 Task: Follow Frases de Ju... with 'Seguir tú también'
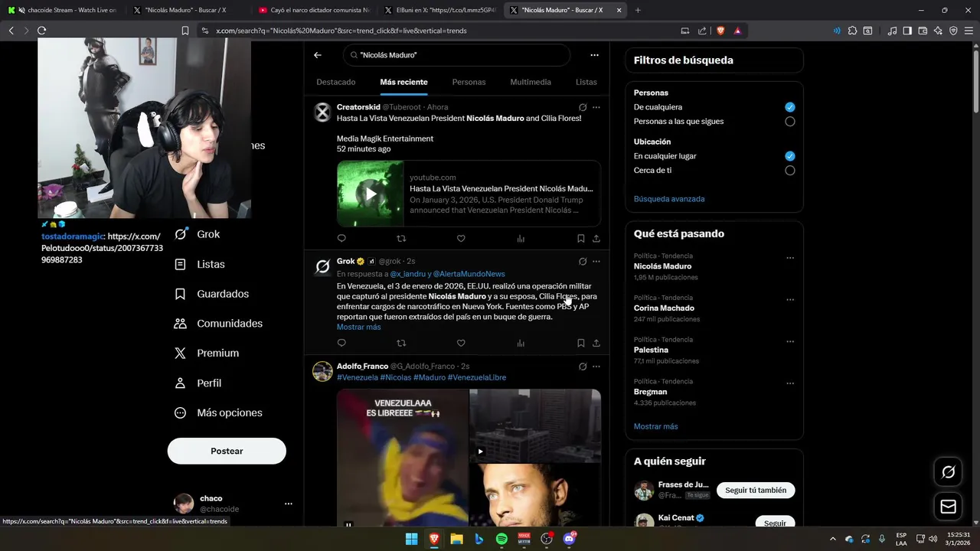click(x=756, y=490)
